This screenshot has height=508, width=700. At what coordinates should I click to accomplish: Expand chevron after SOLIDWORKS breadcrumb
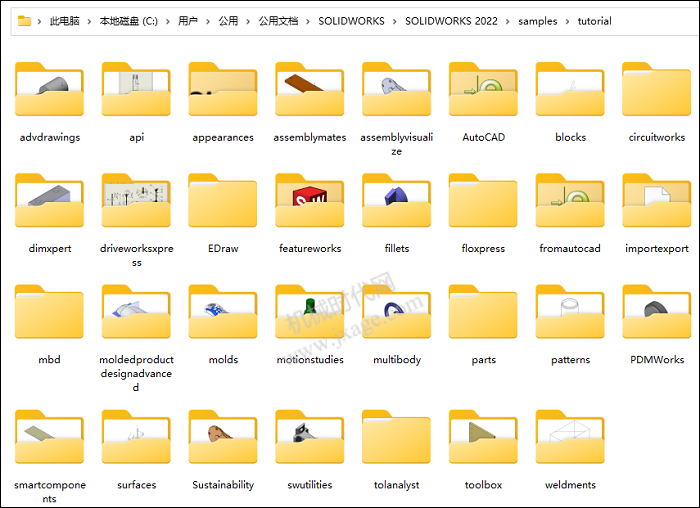pyautogui.click(x=394, y=21)
